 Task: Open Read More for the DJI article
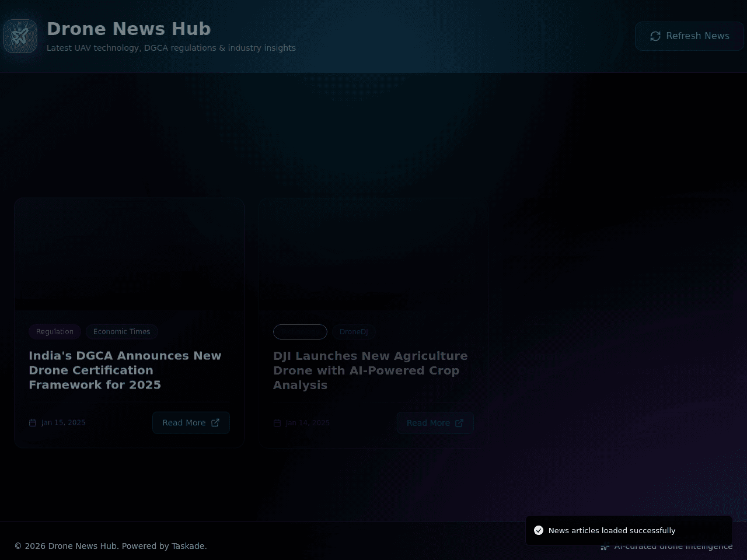pos(435,423)
